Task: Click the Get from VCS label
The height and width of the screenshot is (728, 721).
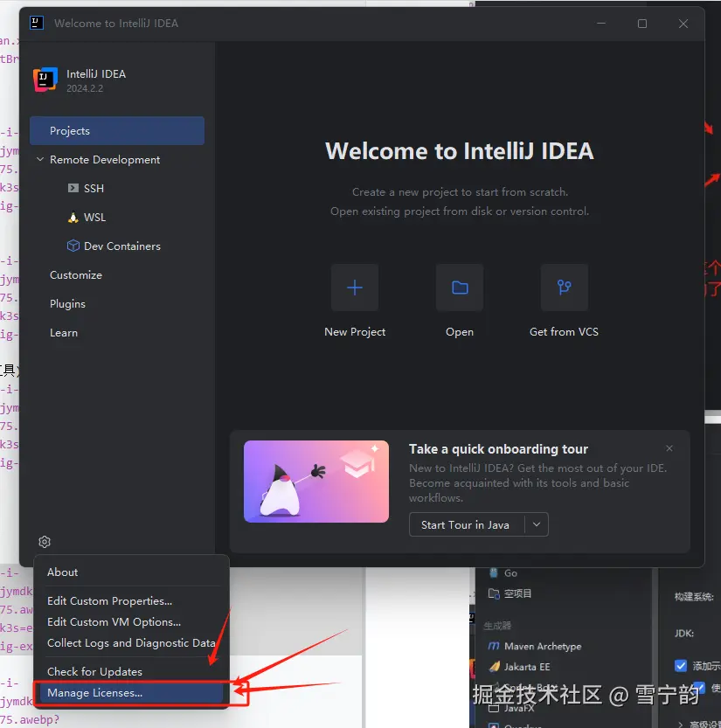Action: (x=564, y=332)
